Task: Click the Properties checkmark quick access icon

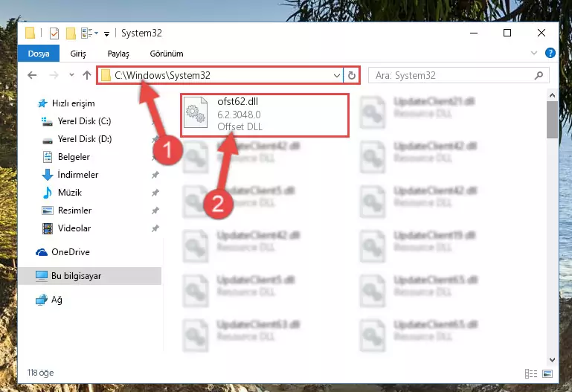Action: coord(54,33)
